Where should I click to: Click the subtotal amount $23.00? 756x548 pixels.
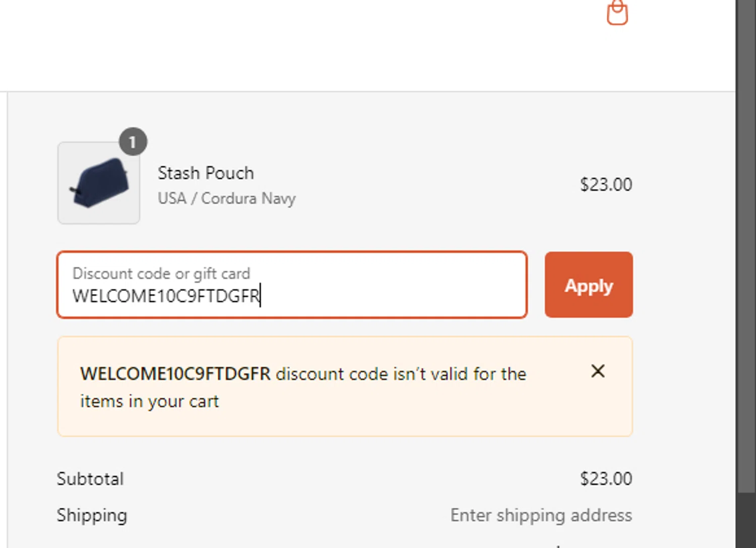[606, 478]
